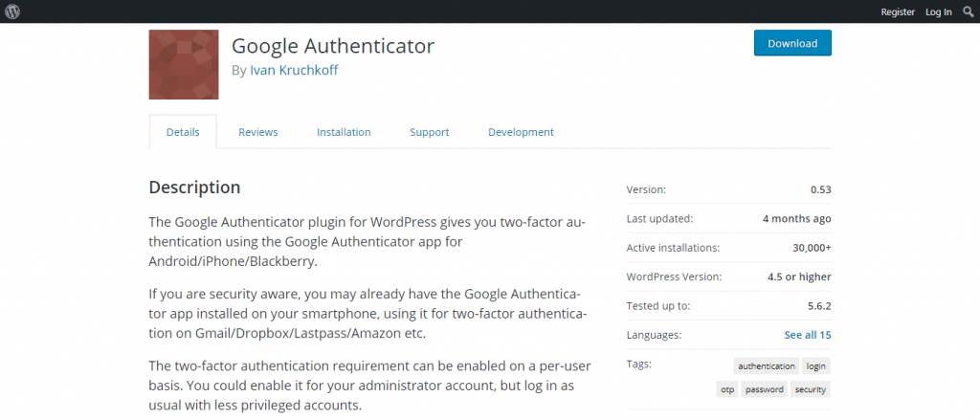Open the Development tab

pos(521,132)
